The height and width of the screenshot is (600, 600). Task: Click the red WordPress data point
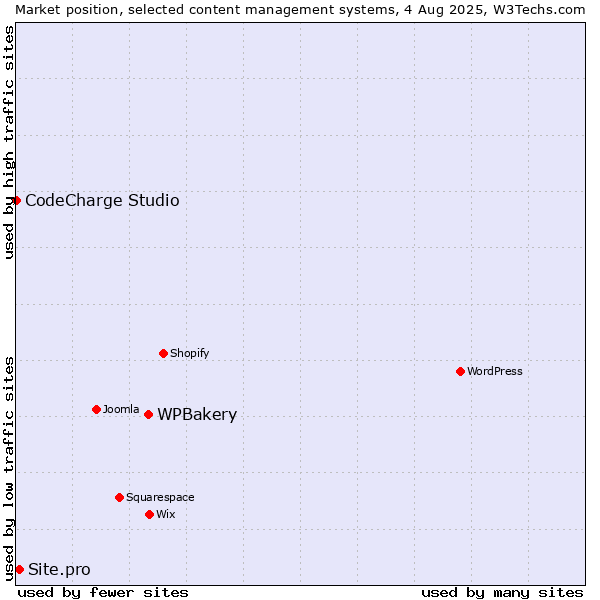pos(460,371)
